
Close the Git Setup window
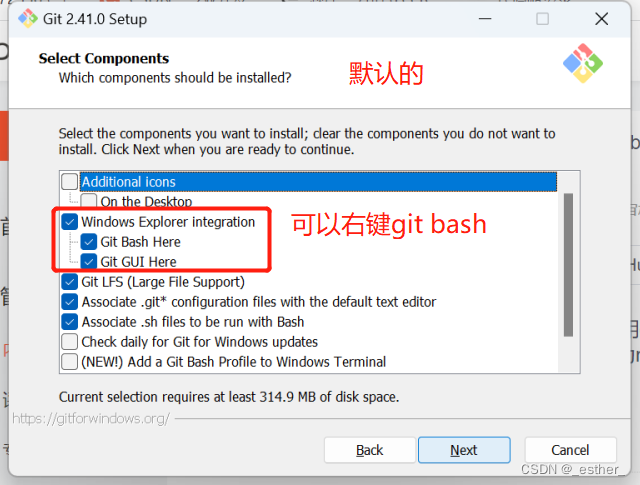coord(602,19)
